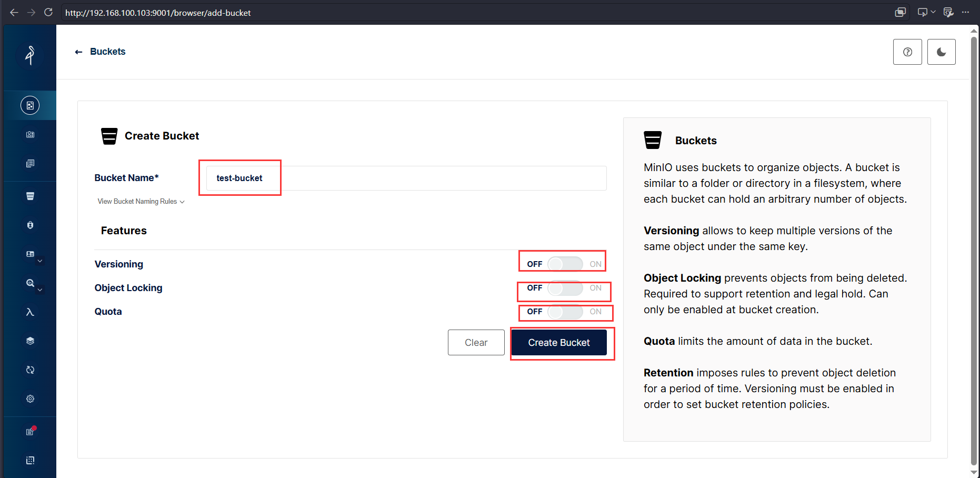Go back to Buckets via header link
The width and height of the screenshot is (980, 478).
click(100, 52)
